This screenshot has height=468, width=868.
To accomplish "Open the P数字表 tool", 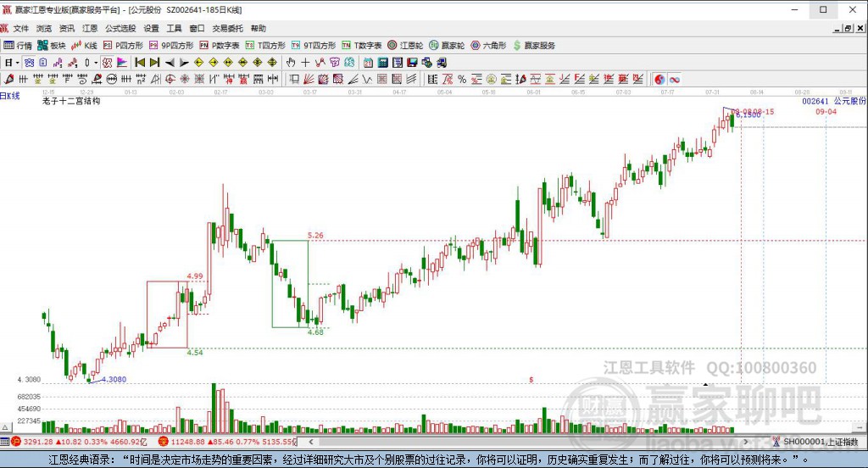I will click(220, 46).
